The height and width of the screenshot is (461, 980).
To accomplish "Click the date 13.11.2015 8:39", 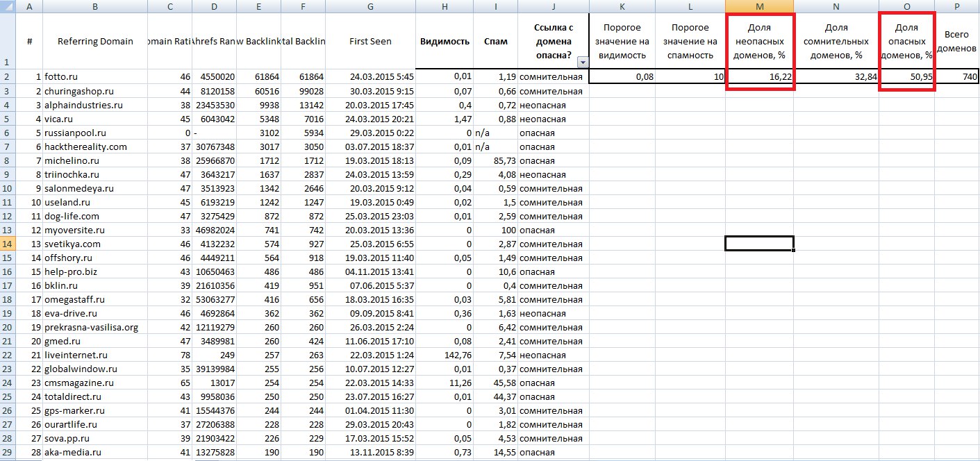I will click(370, 452).
